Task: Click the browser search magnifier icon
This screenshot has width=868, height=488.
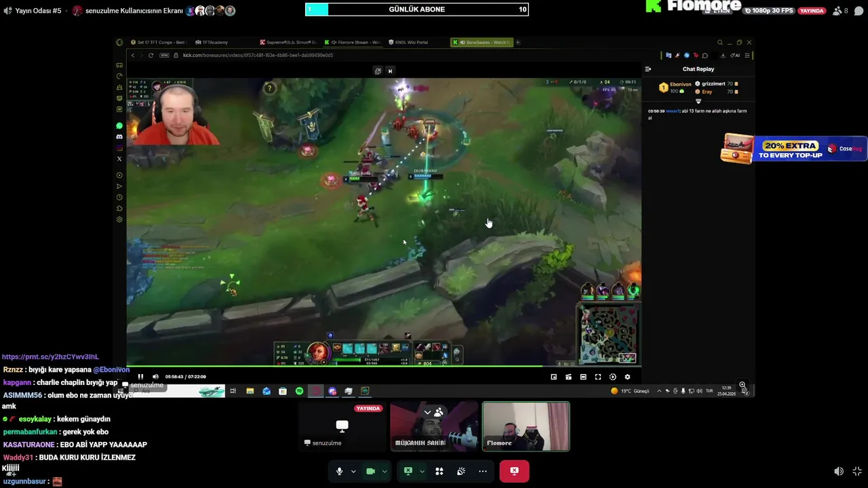Action: click(719, 42)
